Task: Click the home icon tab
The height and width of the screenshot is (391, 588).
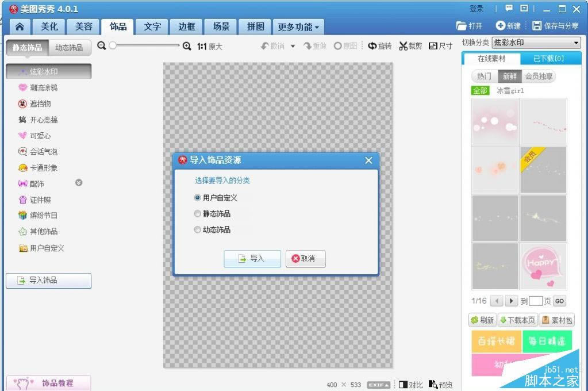Action: pyautogui.click(x=20, y=26)
